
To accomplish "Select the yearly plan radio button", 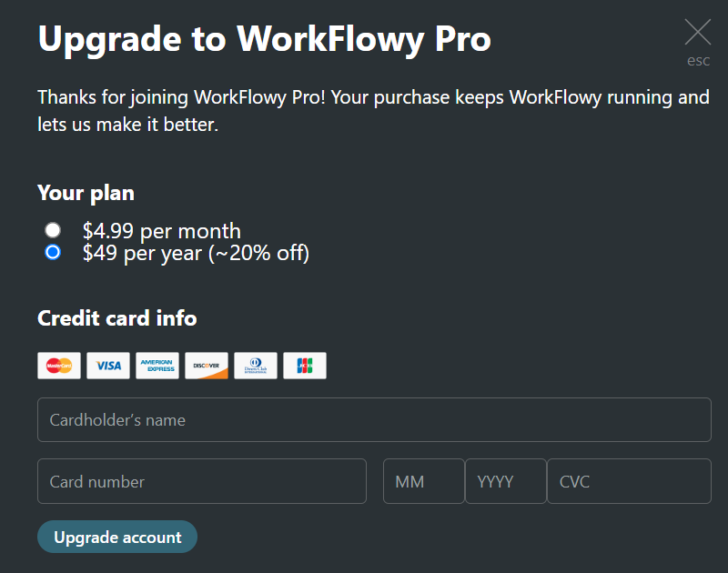I will [x=53, y=252].
